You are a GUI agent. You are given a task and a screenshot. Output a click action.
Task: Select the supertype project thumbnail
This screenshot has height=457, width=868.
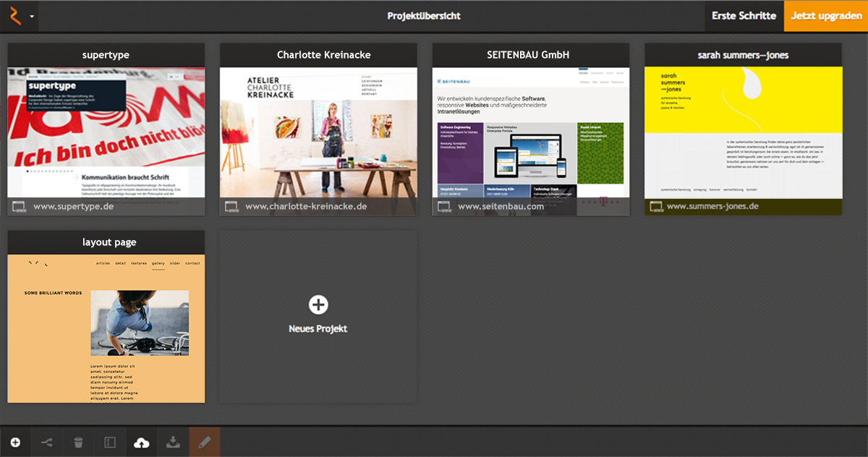(x=106, y=132)
